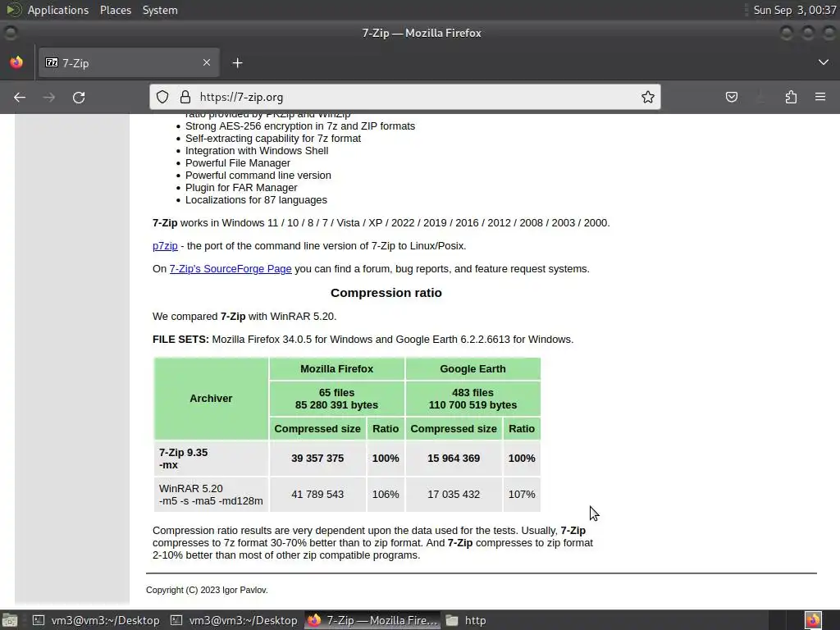Select 7-Zip — Mozilla Firefox taskbar entry
840x630 pixels.
click(x=372, y=620)
